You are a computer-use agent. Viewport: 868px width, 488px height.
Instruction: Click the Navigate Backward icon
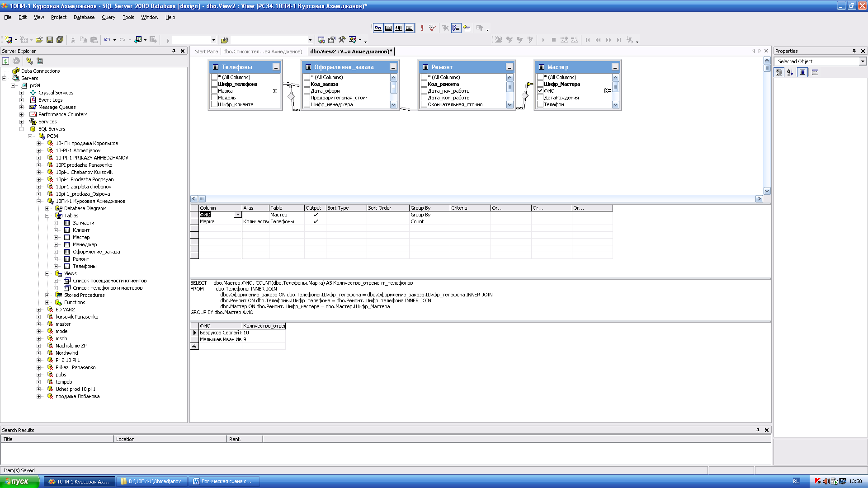[x=138, y=40]
